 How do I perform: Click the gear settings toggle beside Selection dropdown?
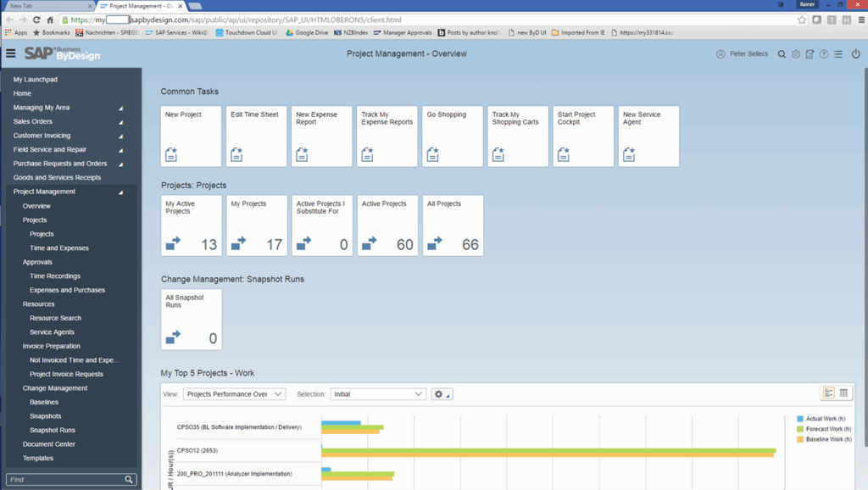click(438, 393)
